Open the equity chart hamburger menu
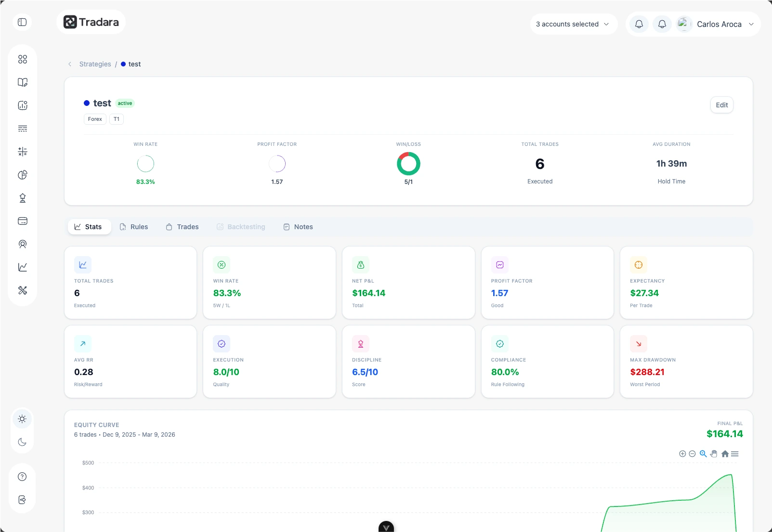 (x=735, y=454)
